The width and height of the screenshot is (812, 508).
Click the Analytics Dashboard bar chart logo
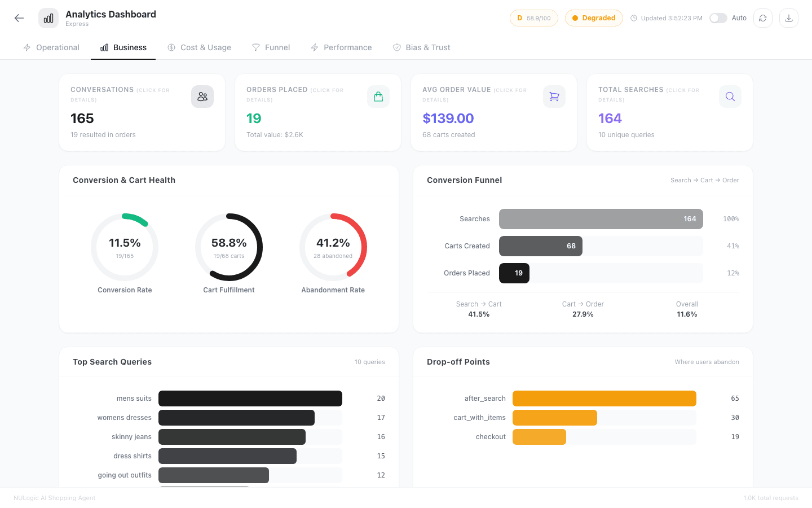(x=48, y=18)
